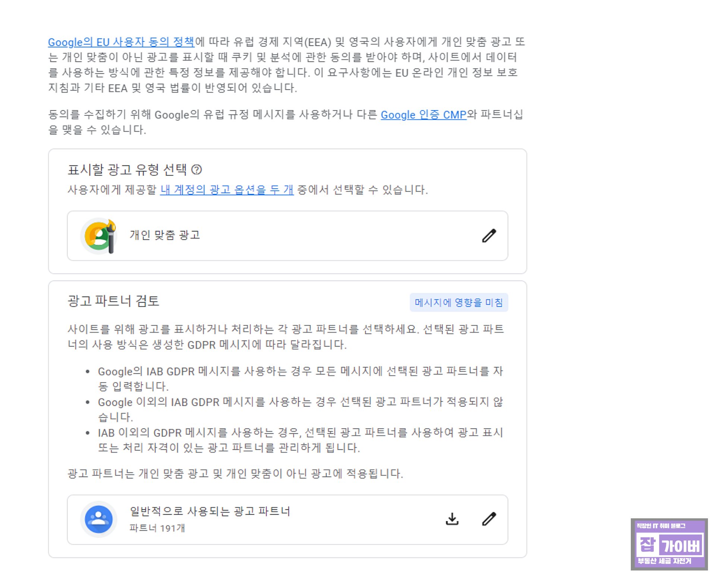This screenshot has width=724, height=588.
Task: Click the personalized ads paintbrush avatar icon
Action: coord(99,235)
